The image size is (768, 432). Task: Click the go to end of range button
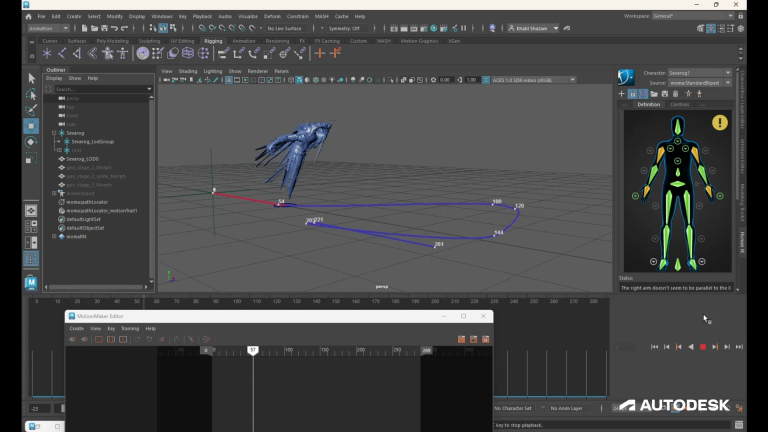[739, 347]
